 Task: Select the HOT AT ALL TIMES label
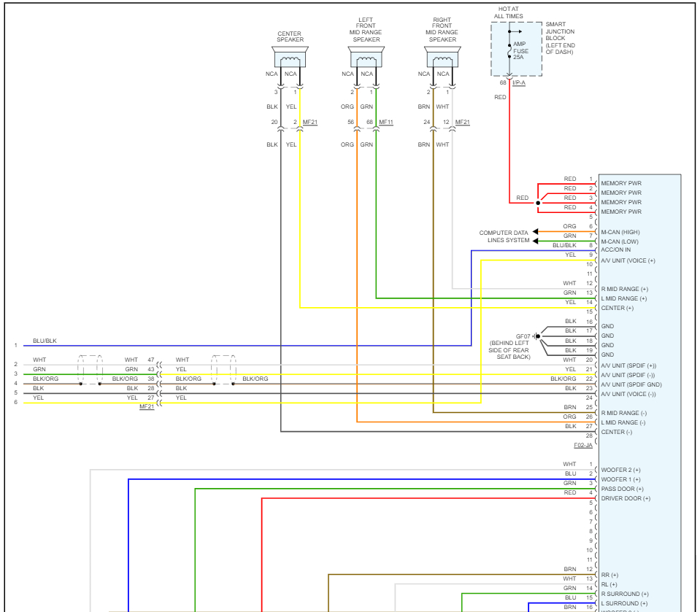pos(509,12)
